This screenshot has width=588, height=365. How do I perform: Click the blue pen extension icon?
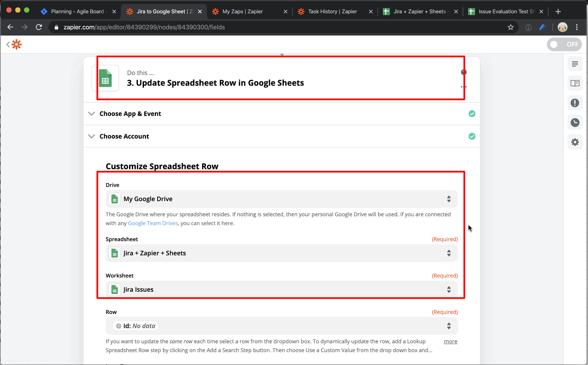[x=543, y=27]
